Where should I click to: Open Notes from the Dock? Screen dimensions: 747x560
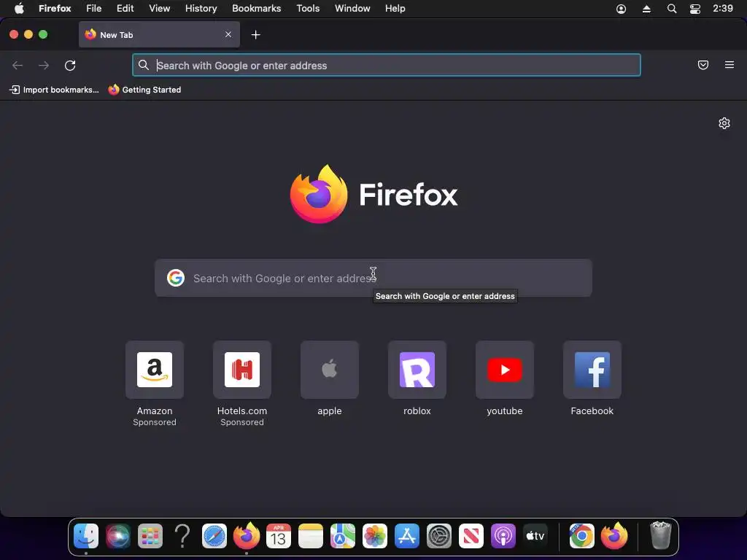311,536
